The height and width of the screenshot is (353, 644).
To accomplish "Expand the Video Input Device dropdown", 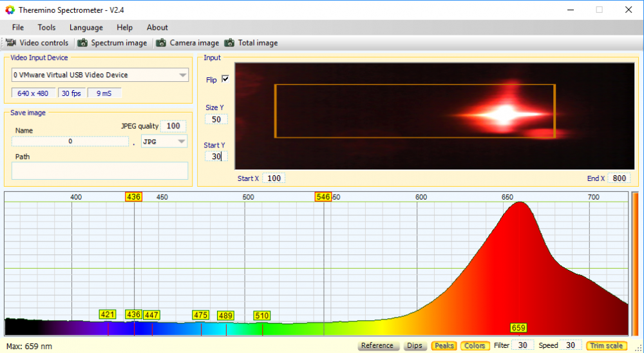I will [x=183, y=75].
